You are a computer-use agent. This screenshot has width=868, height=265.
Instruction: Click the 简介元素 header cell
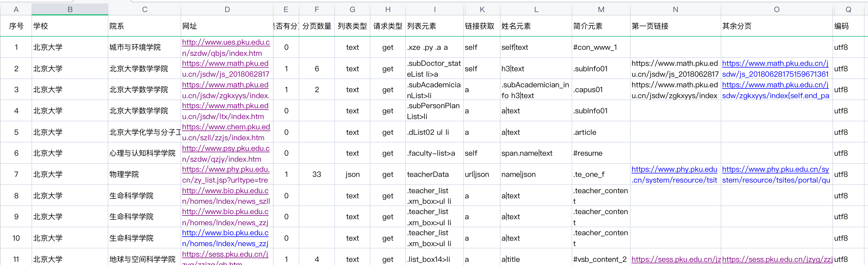[x=601, y=26]
